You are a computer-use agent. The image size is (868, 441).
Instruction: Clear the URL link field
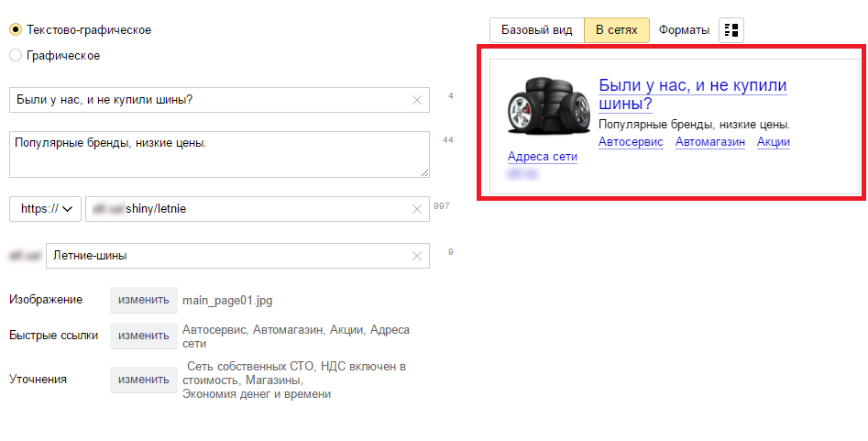point(417,210)
